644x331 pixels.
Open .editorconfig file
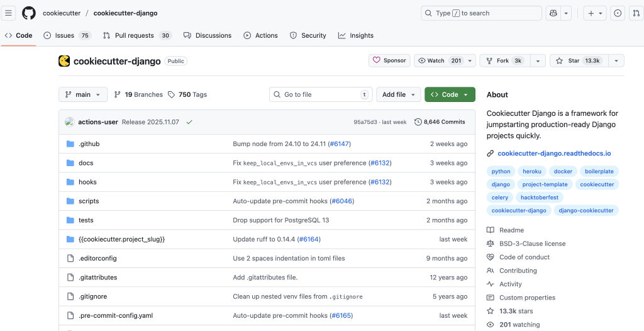(97, 258)
